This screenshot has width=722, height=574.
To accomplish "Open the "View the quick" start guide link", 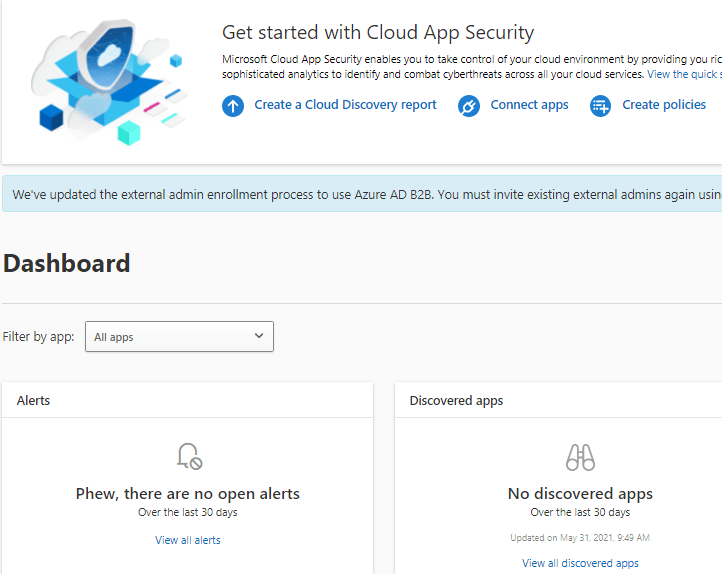I will click(683, 74).
